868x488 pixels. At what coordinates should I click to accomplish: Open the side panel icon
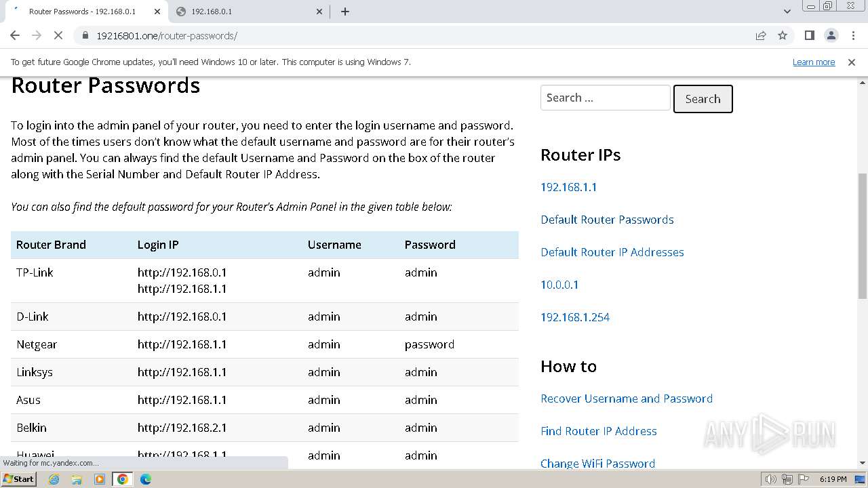point(809,36)
